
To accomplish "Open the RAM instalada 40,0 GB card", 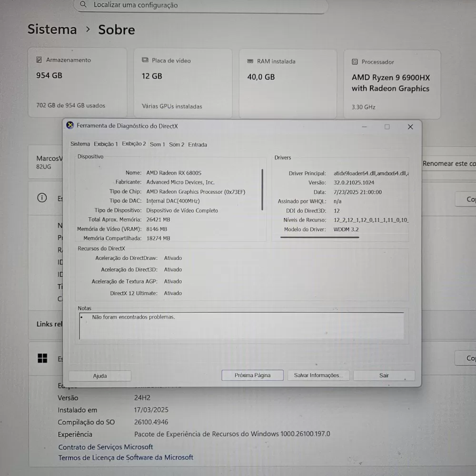I will (x=288, y=84).
